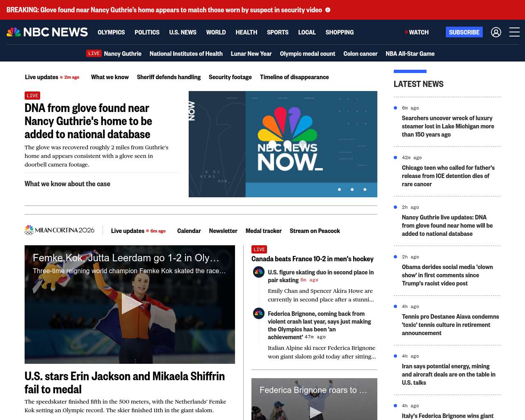Screen dimensions: 525x420
Task: Click NBC icon beside Federica Brignone update
Action: pos(259,313)
